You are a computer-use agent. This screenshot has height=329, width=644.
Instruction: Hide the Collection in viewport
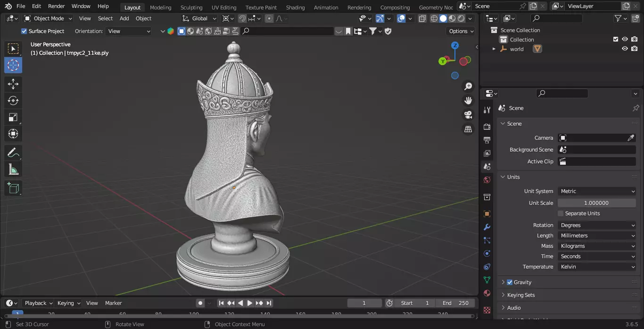click(625, 40)
